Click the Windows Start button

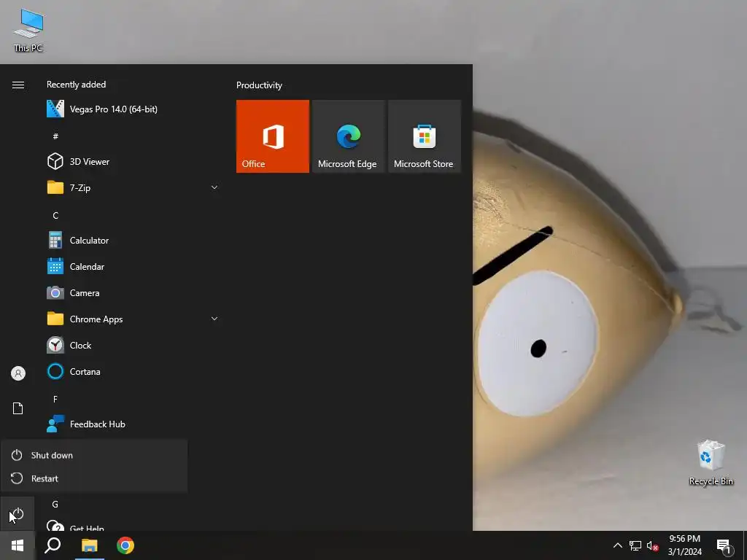(18, 545)
